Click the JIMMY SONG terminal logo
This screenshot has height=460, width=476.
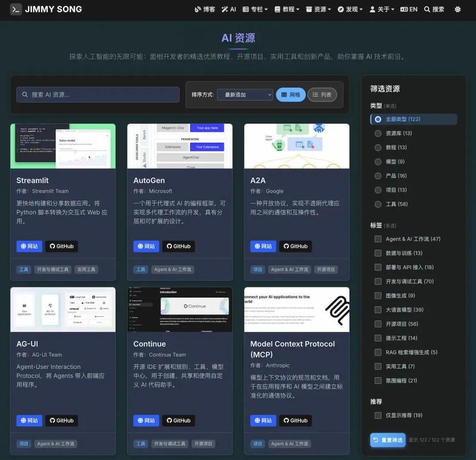[16, 9]
